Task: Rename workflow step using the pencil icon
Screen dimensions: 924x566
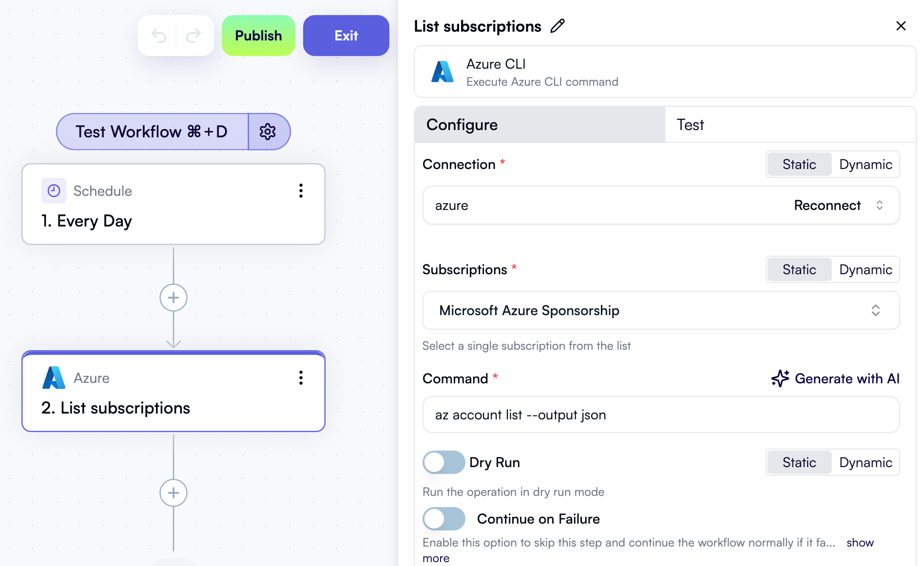Action: (x=558, y=26)
